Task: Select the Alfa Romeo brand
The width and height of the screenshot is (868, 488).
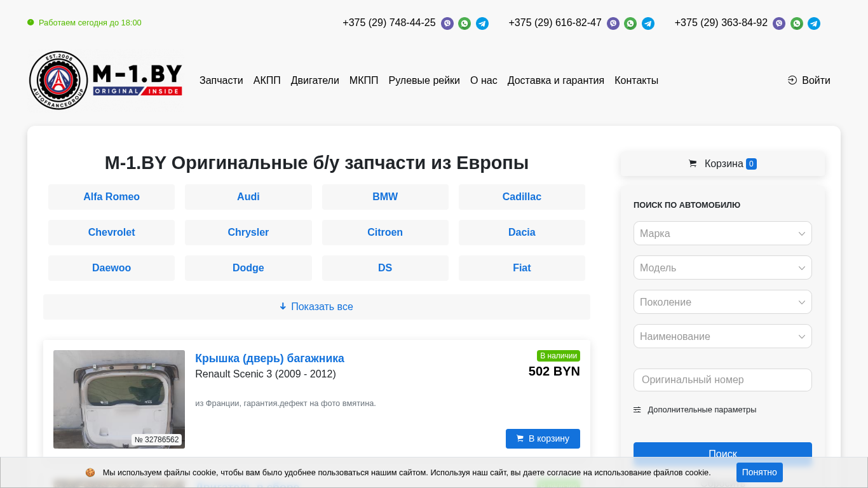Action: 111,197
